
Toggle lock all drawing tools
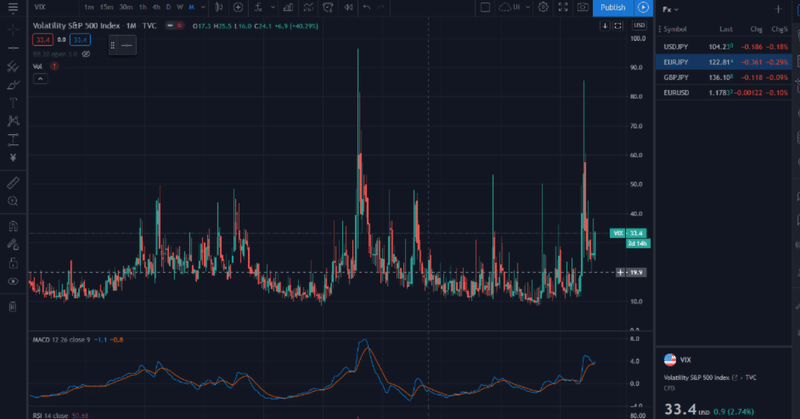coord(13,263)
